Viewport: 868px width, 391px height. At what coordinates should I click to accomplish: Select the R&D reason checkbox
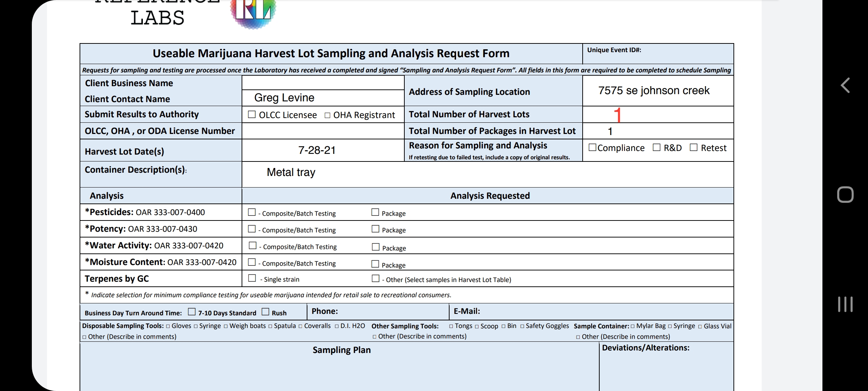coord(656,147)
